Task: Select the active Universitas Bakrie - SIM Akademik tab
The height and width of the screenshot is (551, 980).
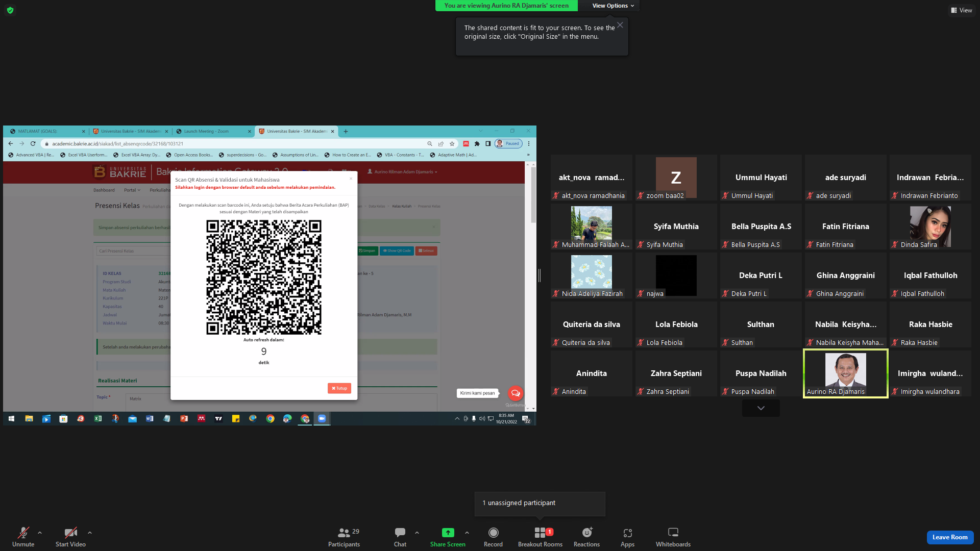Action: click(297, 131)
